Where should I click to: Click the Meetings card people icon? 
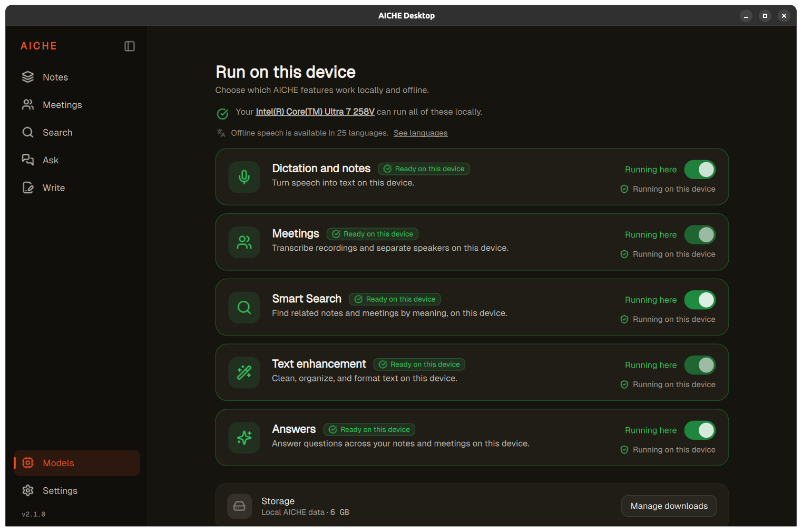244,242
